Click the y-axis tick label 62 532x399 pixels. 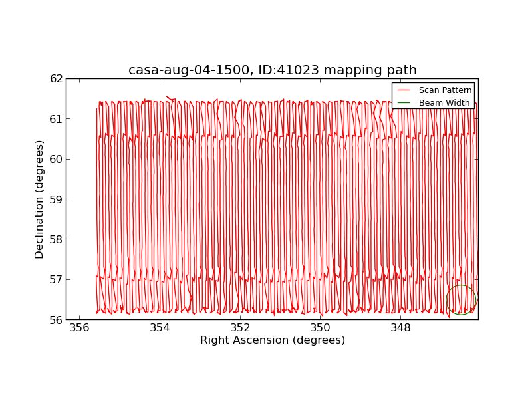(57, 78)
